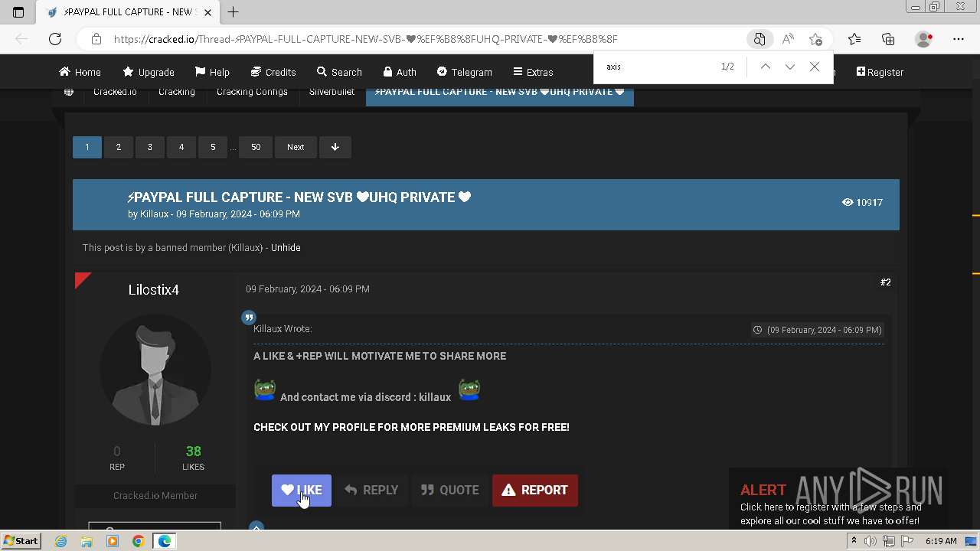This screenshot has width=980, height=551.
Task: Click the find box containing 'axis'
Action: click(x=658, y=67)
